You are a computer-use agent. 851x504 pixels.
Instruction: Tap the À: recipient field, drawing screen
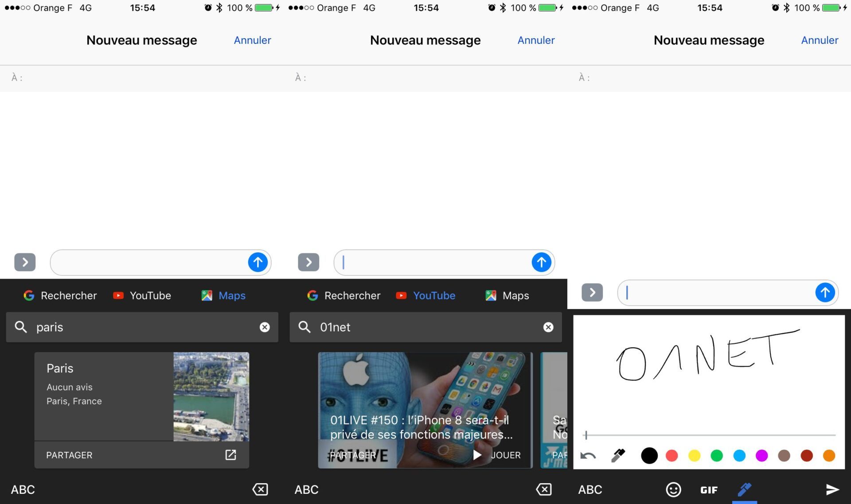(709, 78)
